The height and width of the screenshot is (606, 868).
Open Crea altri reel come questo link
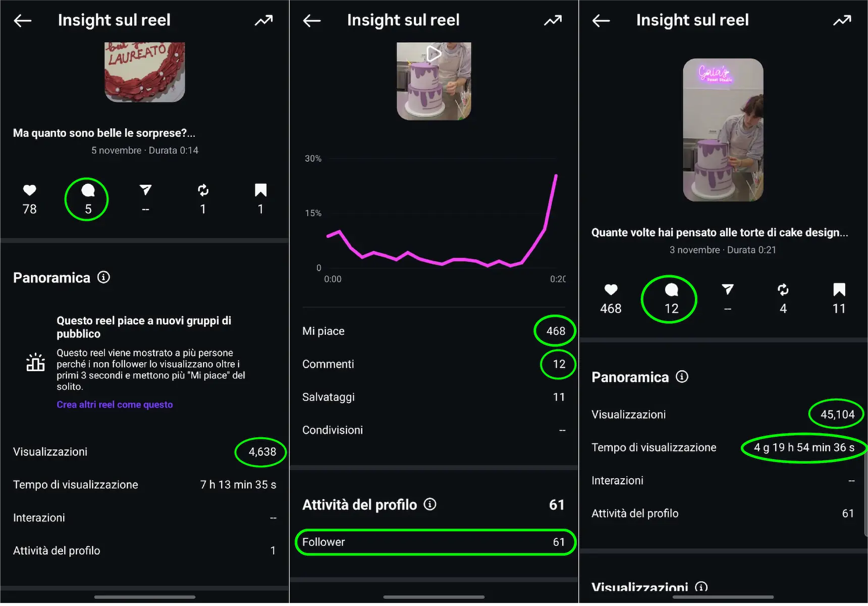pos(115,405)
